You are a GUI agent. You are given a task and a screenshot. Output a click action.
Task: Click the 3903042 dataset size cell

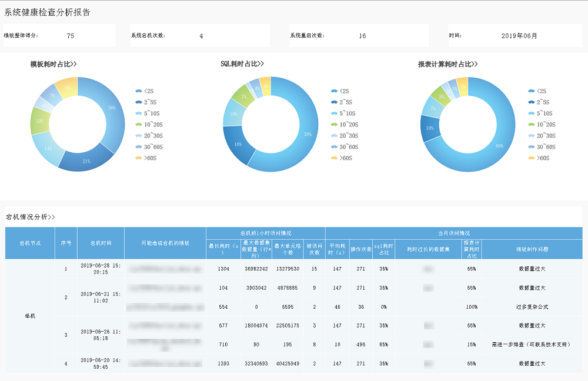[256, 288]
